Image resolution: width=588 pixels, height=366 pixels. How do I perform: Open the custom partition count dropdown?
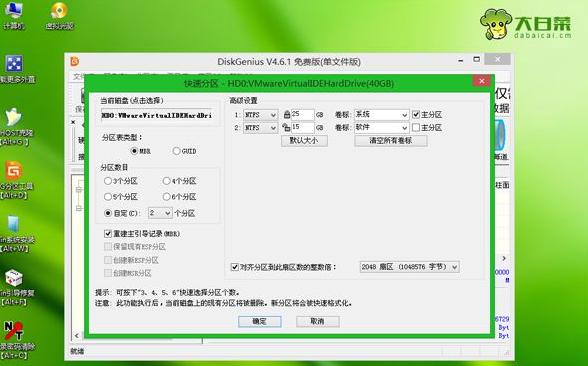pos(160,213)
